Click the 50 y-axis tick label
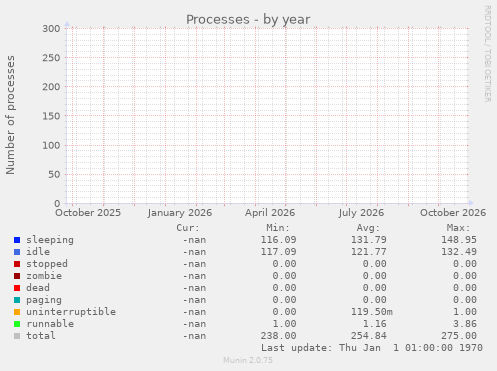 tap(54, 174)
